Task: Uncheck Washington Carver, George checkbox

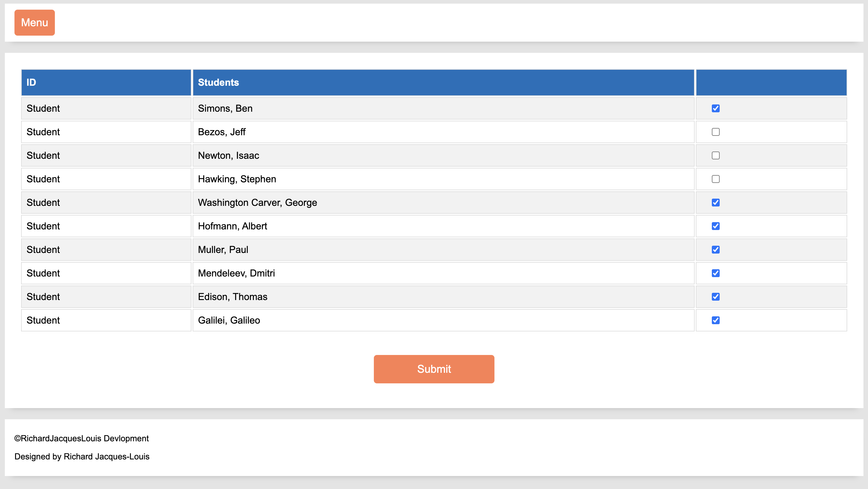Action: tap(715, 202)
